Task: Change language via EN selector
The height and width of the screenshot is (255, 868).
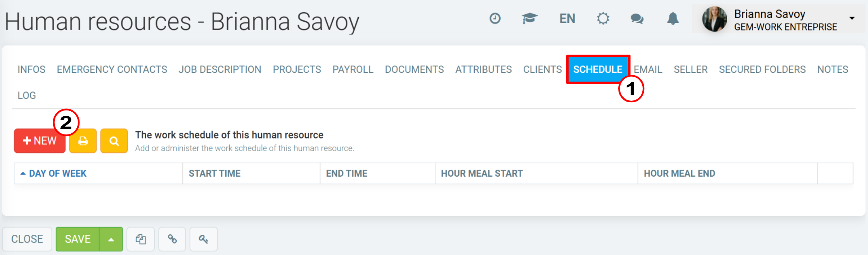Action: coord(567,19)
